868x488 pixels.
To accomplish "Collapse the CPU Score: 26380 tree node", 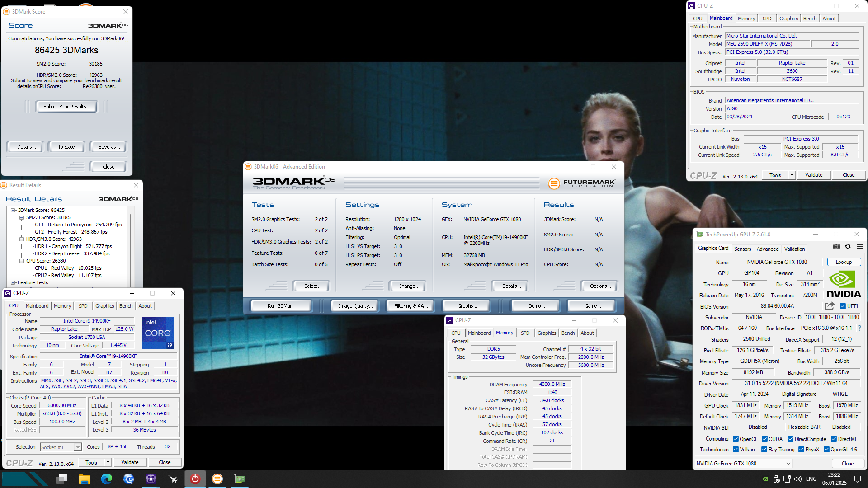I will [21, 261].
